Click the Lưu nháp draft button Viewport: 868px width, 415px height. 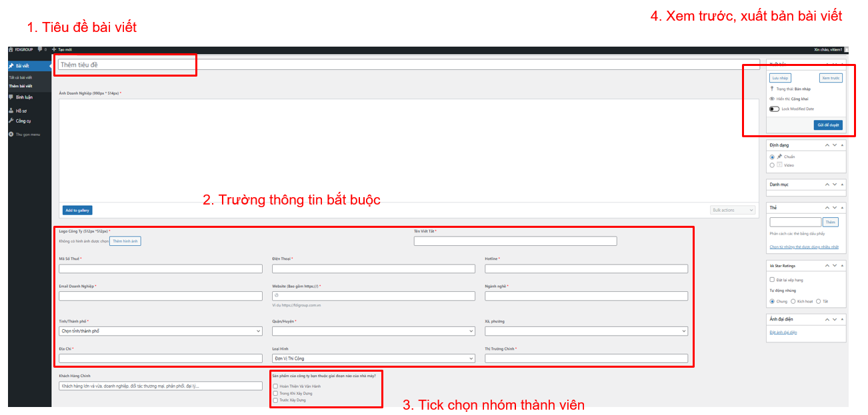781,78
